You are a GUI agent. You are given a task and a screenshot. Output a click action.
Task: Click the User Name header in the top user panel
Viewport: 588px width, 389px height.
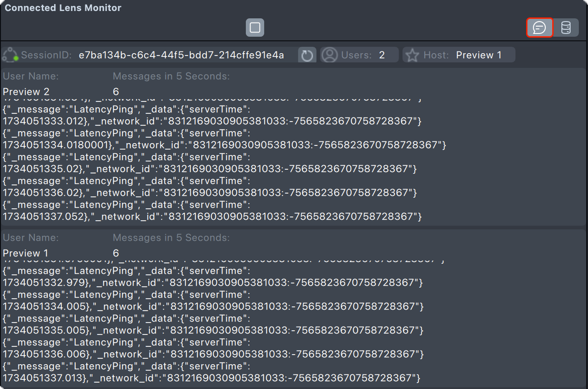pyautogui.click(x=31, y=76)
